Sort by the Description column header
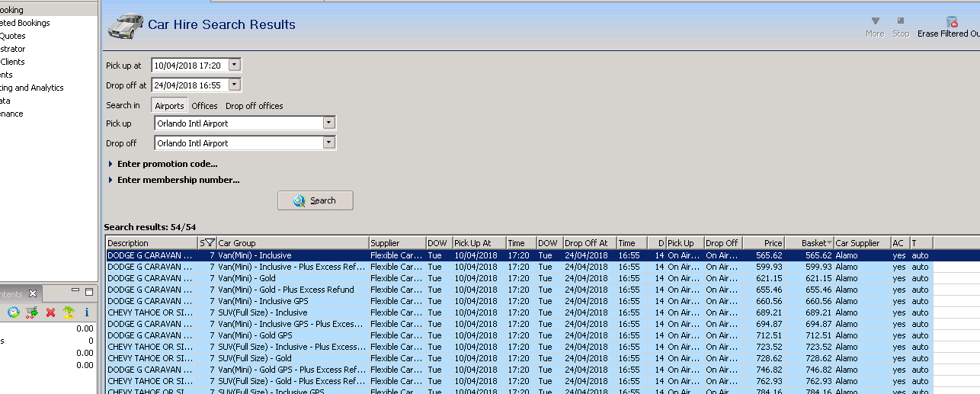The width and height of the screenshot is (980, 394). [x=151, y=243]
